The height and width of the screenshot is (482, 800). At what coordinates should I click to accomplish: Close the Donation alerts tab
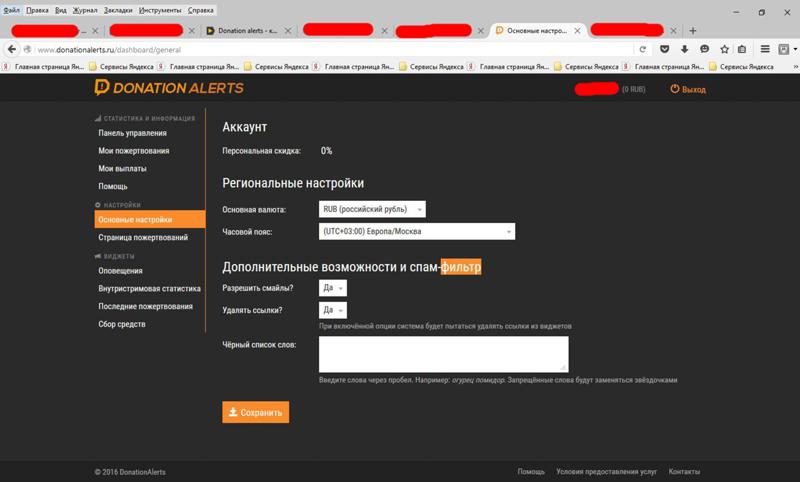288,31
